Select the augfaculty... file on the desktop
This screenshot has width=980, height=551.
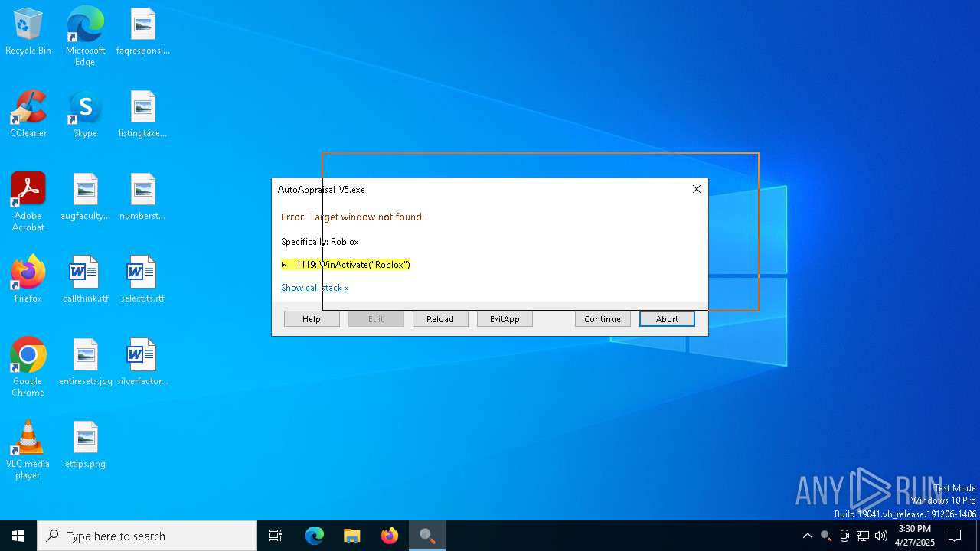click(85, 197)
